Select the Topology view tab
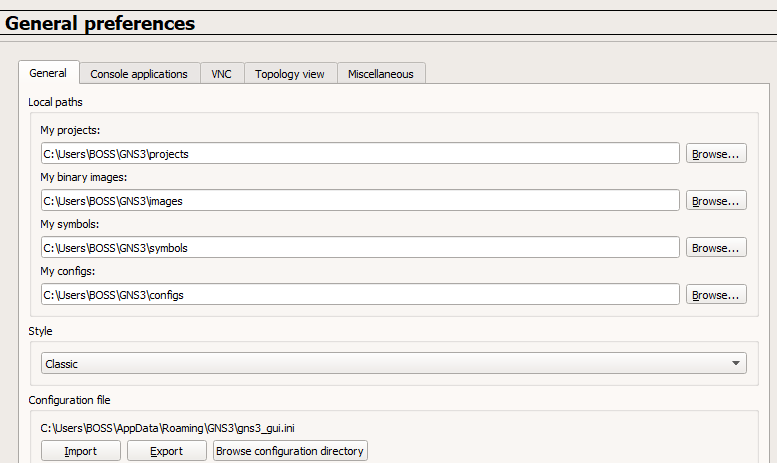Viewport: 777px width, 463px height. point(289,74)
